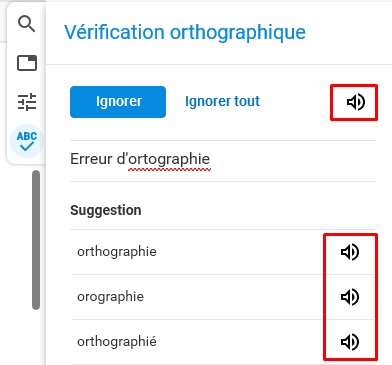
Task: Click the underlined misspelled word ortographie
Action: point(169,160)
